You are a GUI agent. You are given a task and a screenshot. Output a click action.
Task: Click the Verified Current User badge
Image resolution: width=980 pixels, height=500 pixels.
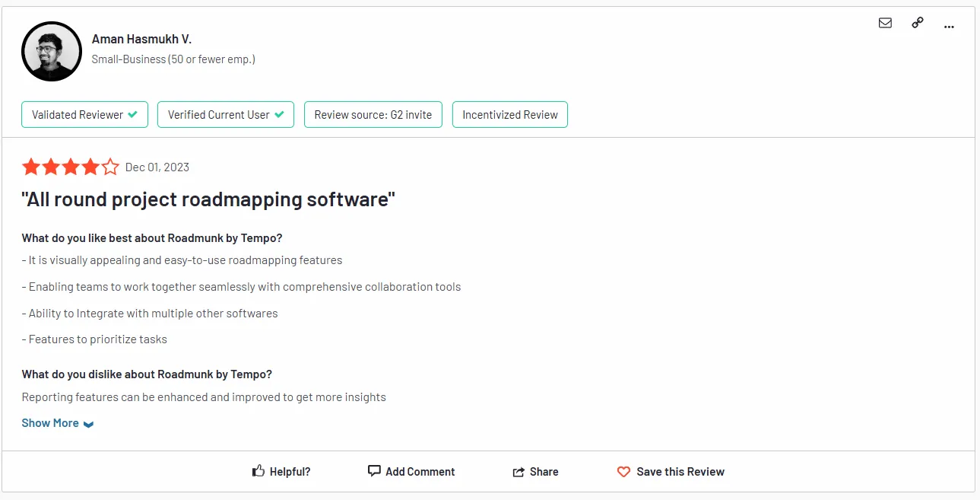tap(226, 115)
